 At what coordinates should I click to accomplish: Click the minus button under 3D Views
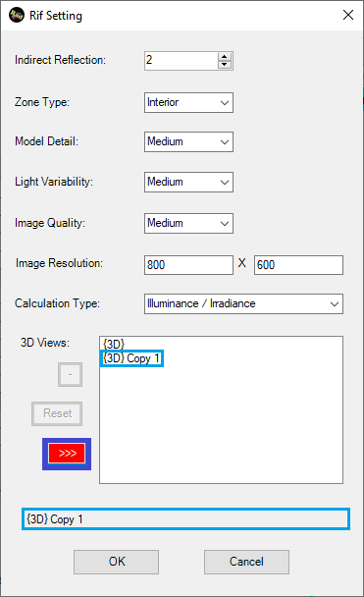coord(70,375)
